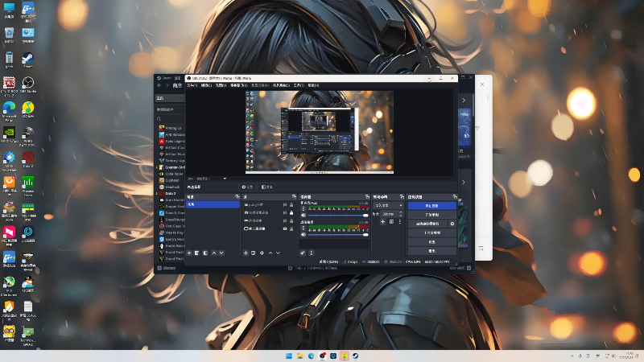Toggle visibility of pubg source
Image resolution: width=644 pixels, height=362 pixels.
pos(285,205)
